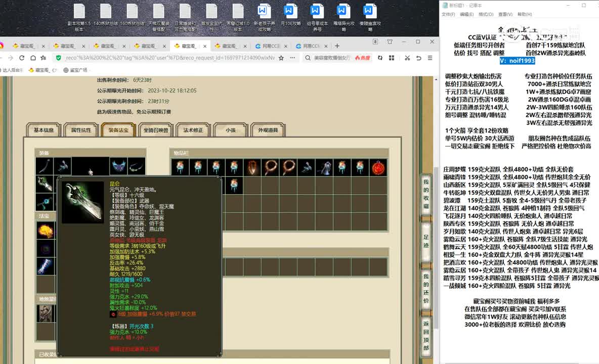This screenshot has height=364, width=599.
Task: Switch to the 外观道具 tab
Action: pos(268,130)
